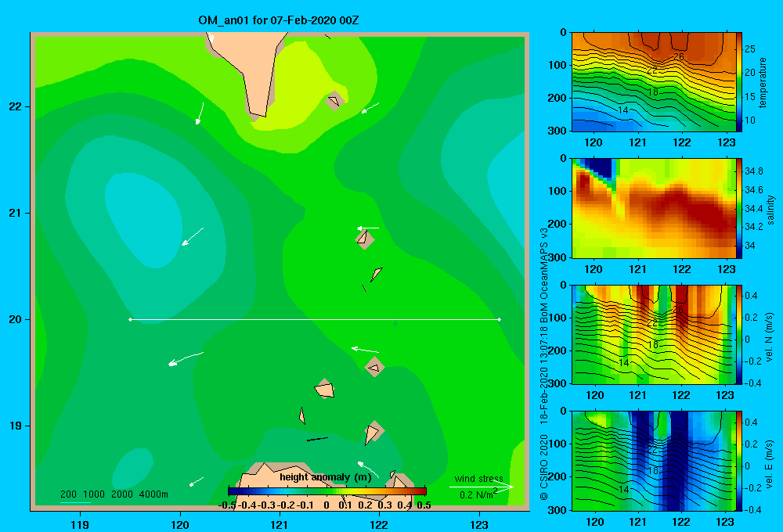
Task: Click the 'vel. N (m/s)' axis label
Action: [x=769, y=337]
